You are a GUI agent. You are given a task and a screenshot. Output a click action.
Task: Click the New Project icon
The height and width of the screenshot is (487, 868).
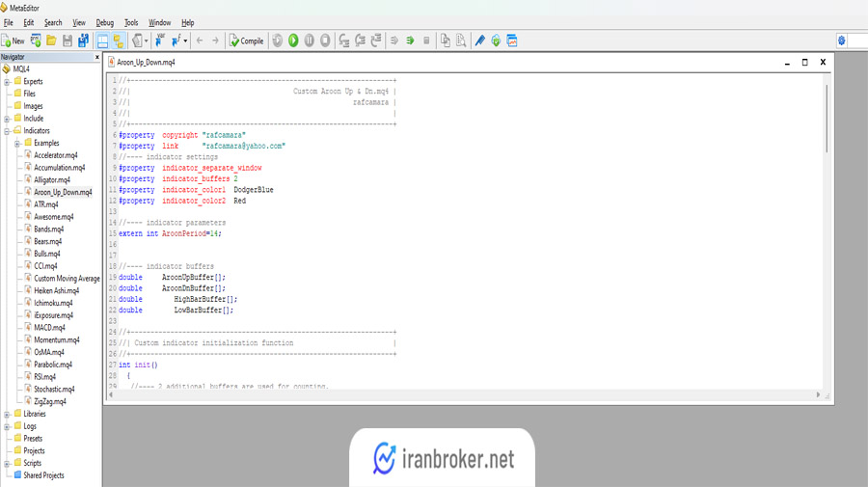coord(36,41)
